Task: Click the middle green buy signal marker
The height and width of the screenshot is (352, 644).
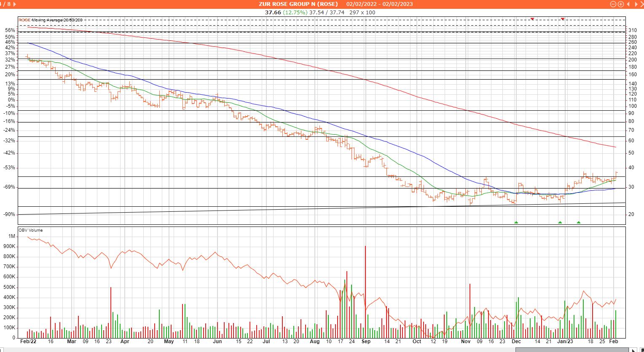Action: click(560, 222)
